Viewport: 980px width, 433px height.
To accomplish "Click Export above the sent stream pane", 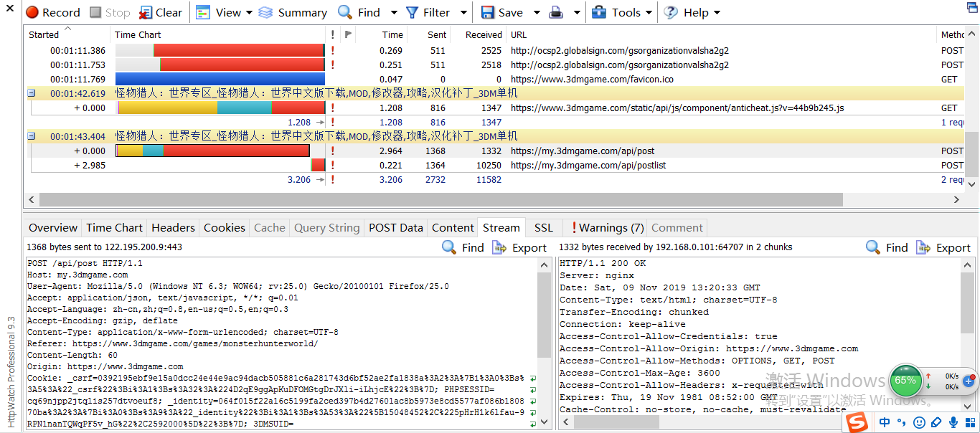I will (519, 247).
